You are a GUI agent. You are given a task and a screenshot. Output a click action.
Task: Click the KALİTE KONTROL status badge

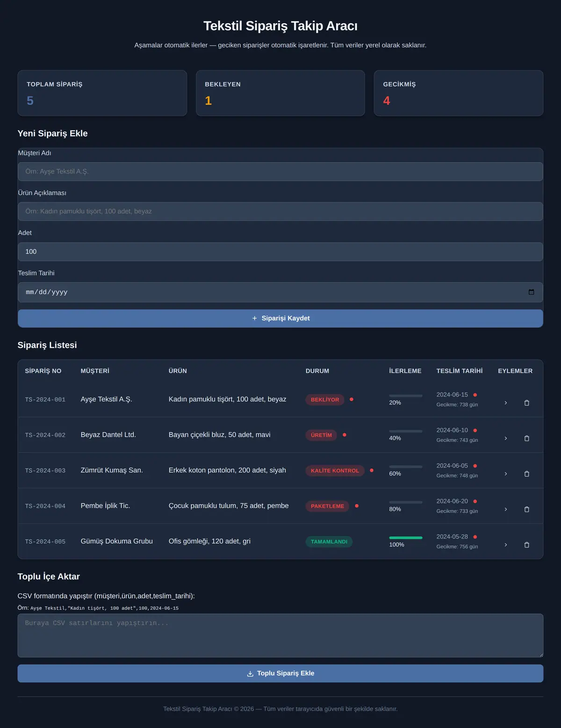(x=335, y=471)
